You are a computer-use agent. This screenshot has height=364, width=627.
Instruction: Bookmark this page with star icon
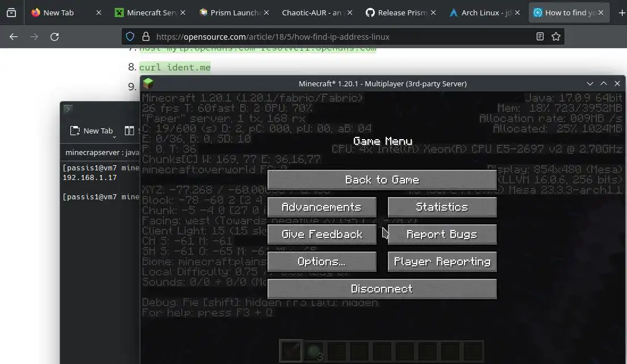point(556,36)
